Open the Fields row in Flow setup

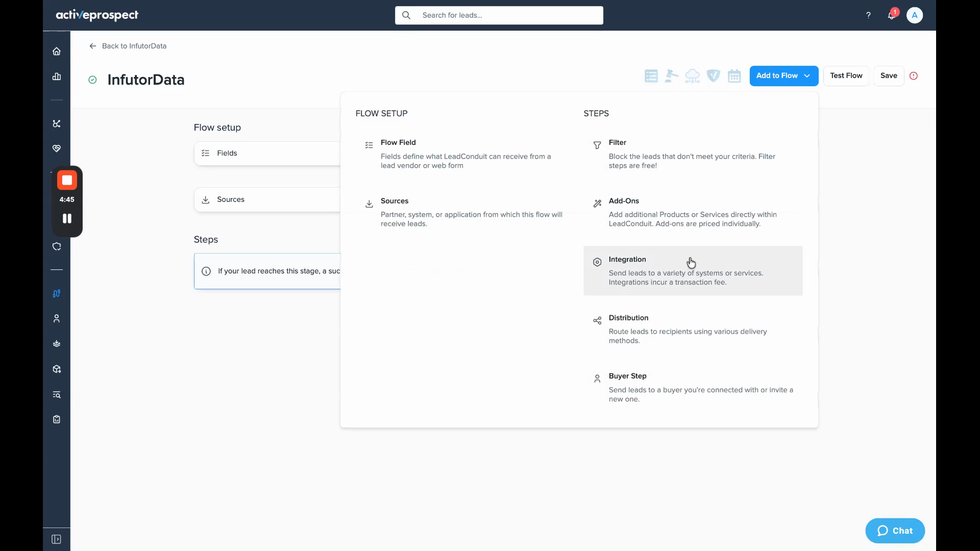(267, 153)
